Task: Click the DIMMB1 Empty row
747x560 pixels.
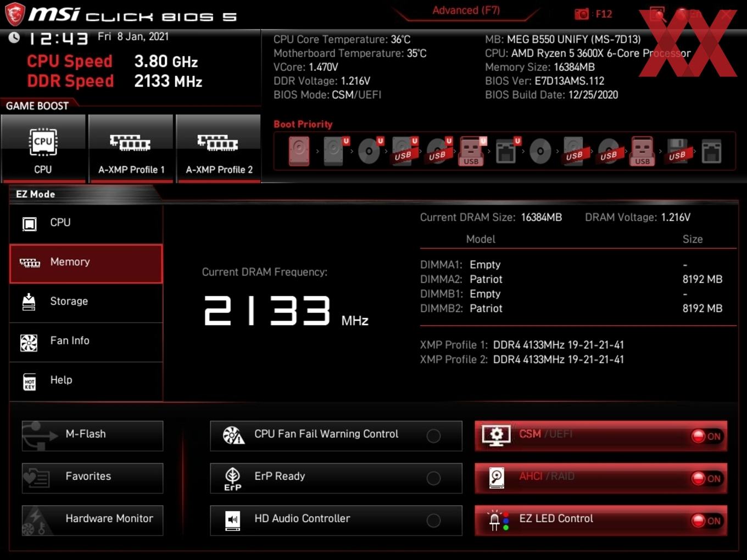Action: point(571,294)
